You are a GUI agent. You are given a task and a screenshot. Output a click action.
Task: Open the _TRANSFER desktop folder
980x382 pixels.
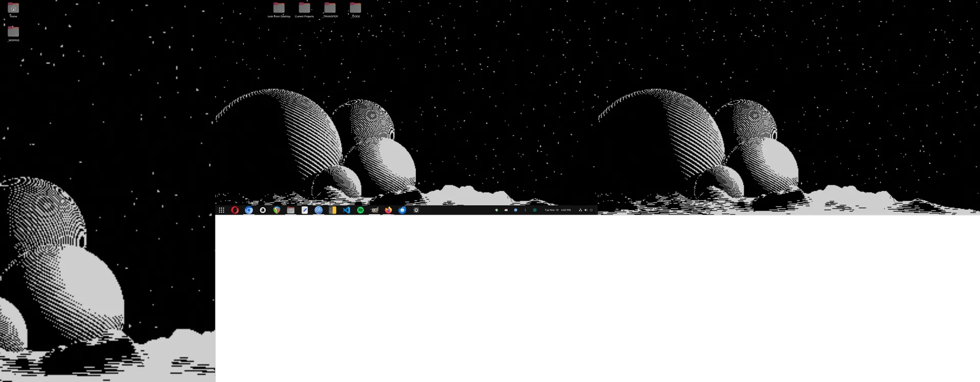pos(330,9)
